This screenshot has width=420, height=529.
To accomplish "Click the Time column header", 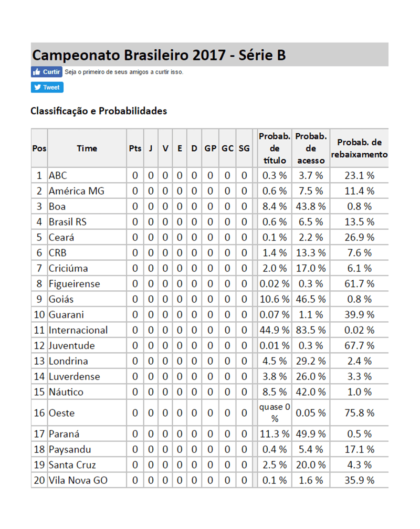I will 87,149.
